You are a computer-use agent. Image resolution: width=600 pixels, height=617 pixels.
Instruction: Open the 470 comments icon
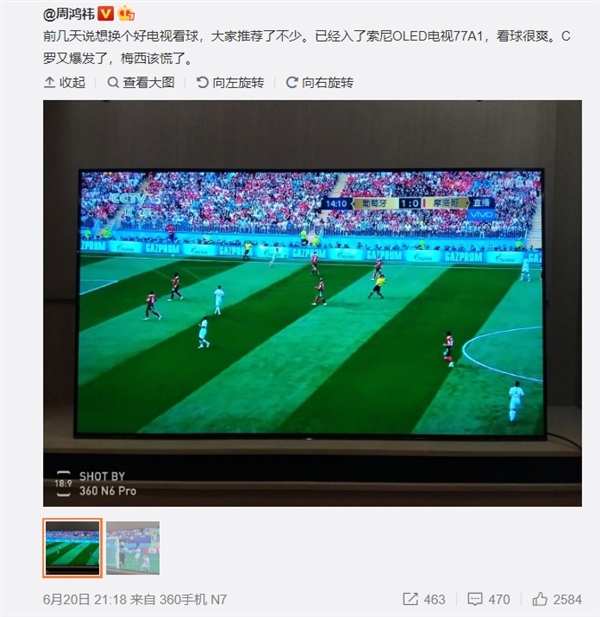coord(475,599)
